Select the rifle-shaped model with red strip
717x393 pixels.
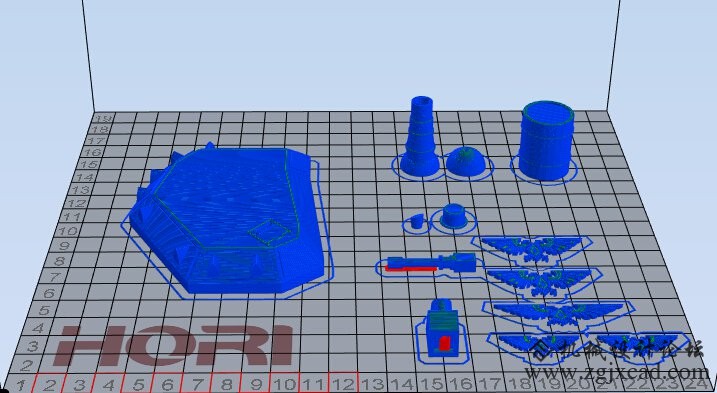(431, 264)
